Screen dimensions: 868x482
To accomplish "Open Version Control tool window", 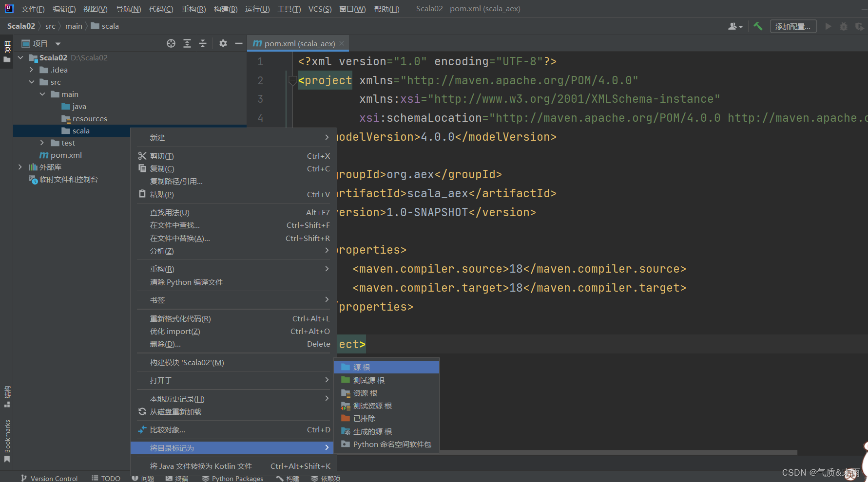I will [49, 478].
